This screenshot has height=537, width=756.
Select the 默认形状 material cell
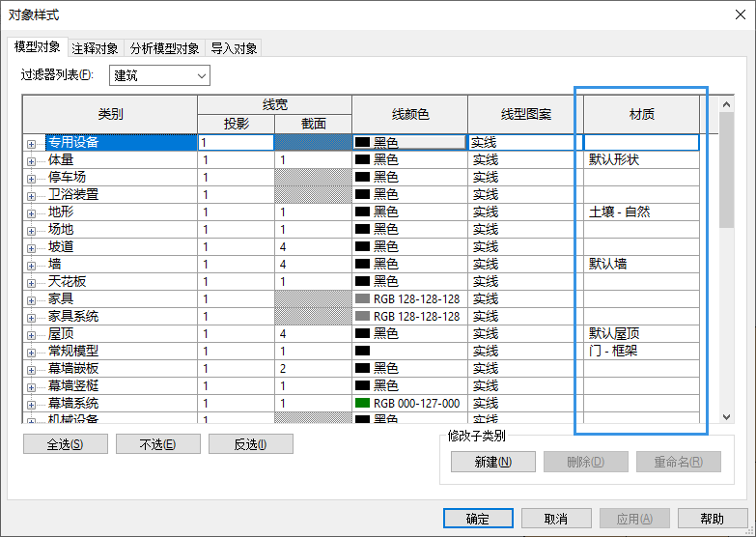point(641,159)
